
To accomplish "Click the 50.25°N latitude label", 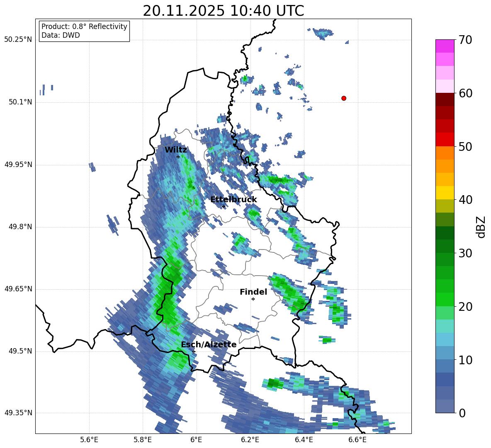I will [18, 40].
